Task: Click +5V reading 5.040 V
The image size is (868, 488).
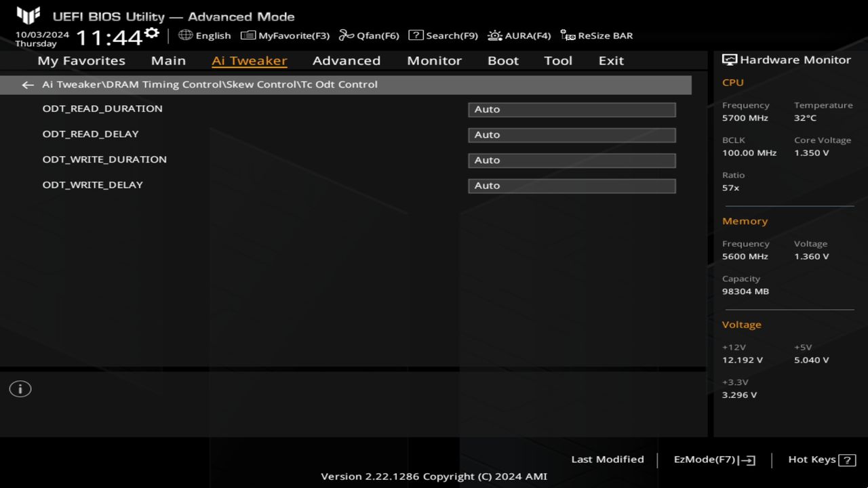Action: (812, 361)
